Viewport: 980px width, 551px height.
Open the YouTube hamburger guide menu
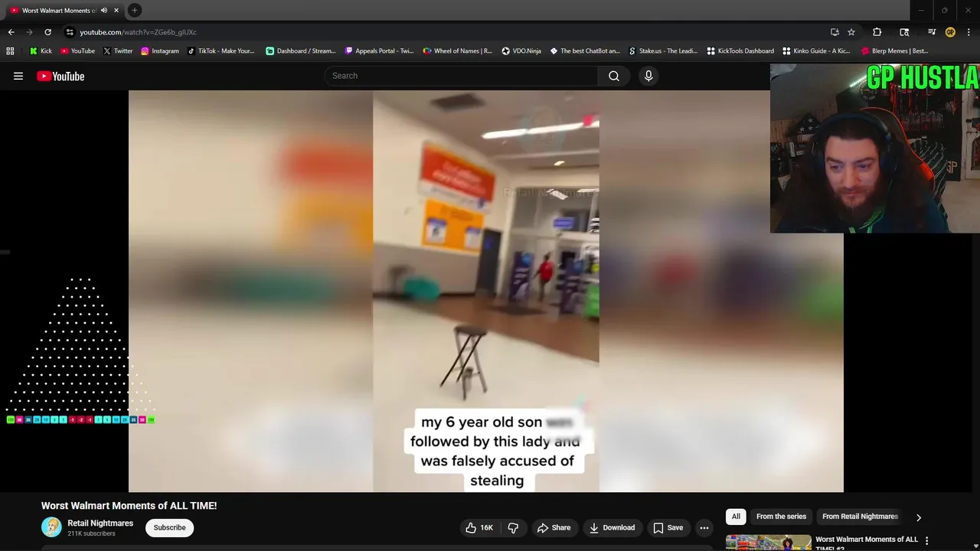pyautogui.click(x=18, y=76)
